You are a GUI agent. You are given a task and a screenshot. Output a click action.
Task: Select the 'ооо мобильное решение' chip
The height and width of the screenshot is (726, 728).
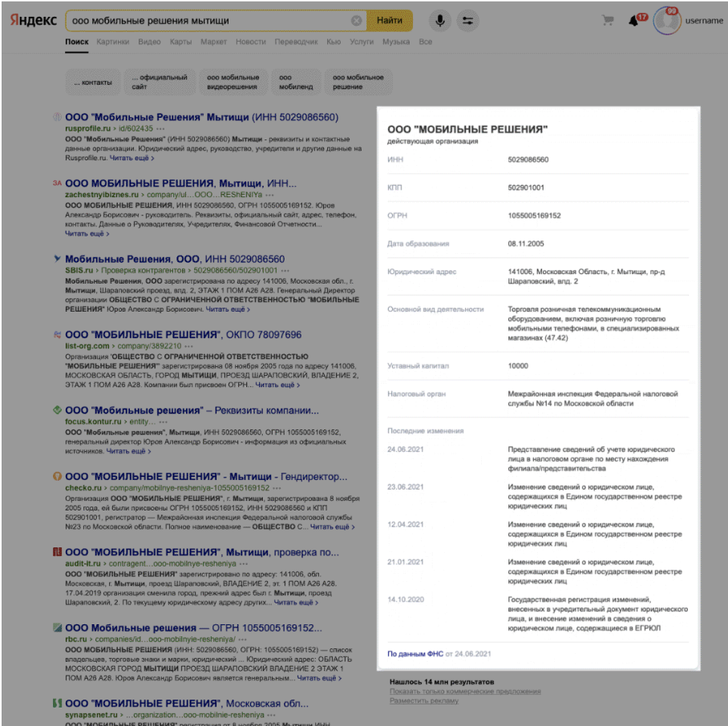click(358, 82)
